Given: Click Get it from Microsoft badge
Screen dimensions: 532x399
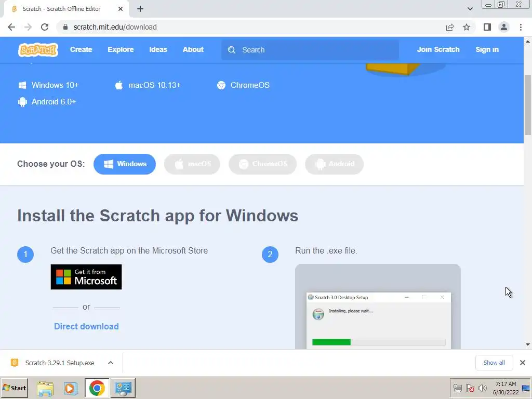Looking at the screenshot, I should click(x=86, y=277).
